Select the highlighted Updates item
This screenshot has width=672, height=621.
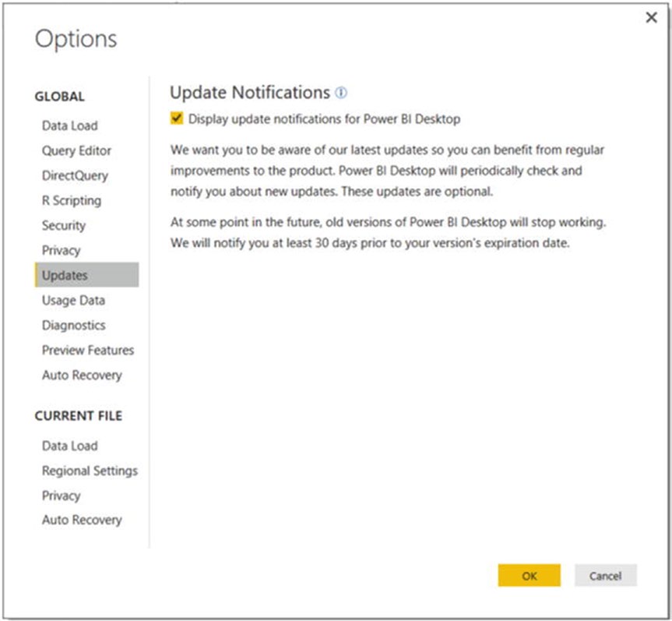coord(86,275)
